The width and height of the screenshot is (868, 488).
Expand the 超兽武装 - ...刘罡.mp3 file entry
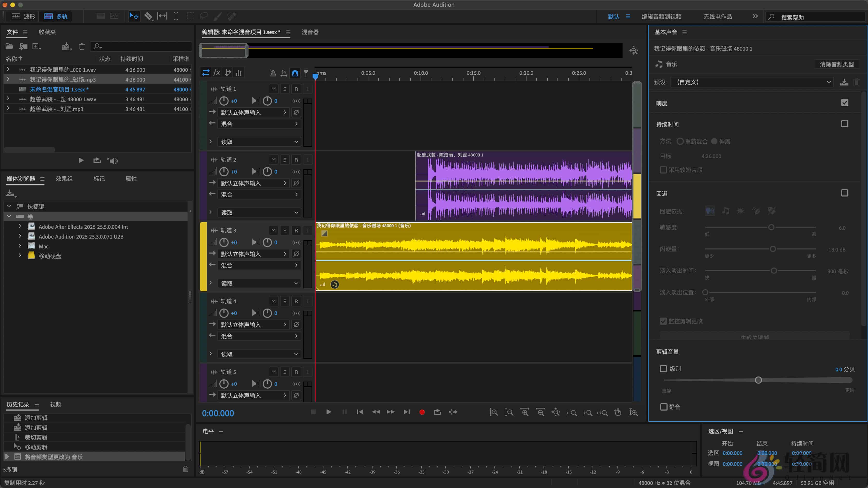coord(8,109)
